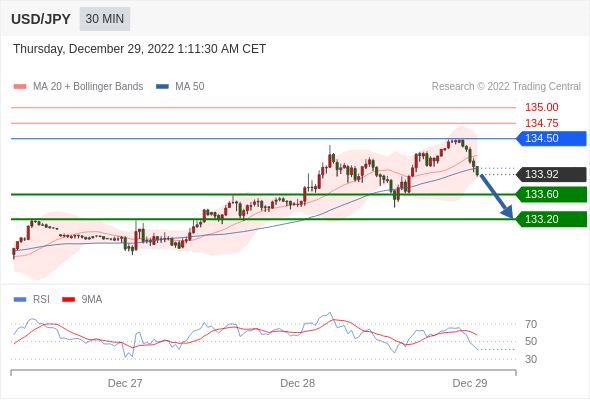This screenshot has height=400, width=590.
Task: Toggle the MA 50 legend entry
Action: pos(180,87)
